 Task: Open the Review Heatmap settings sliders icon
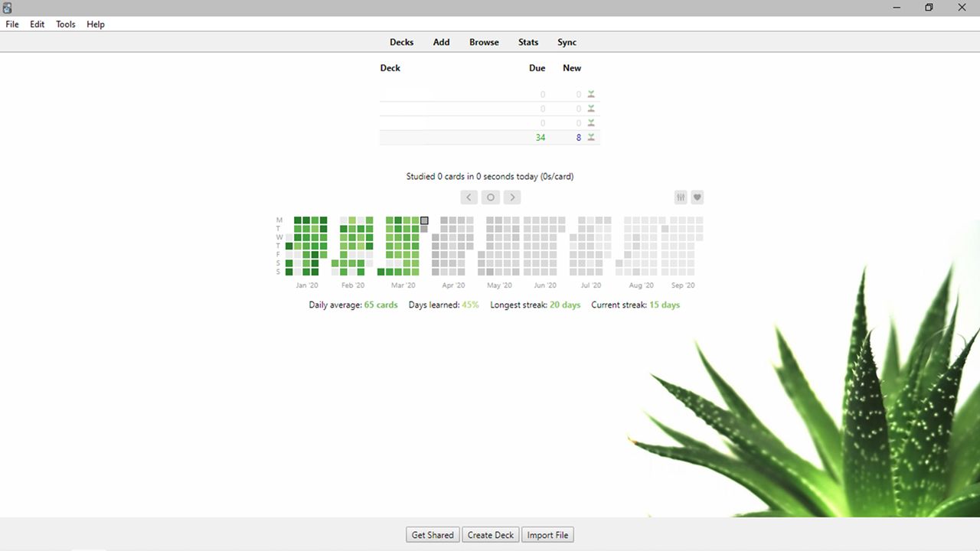[x=680, y=197]
